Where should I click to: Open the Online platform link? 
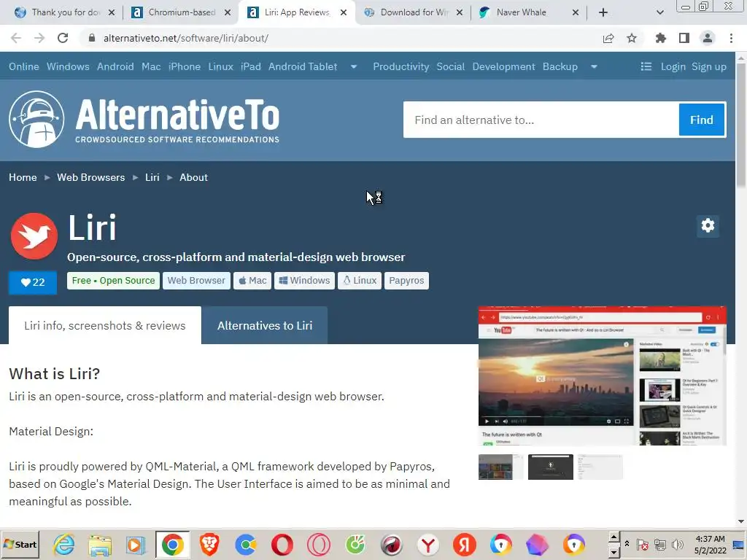point(24,66)
